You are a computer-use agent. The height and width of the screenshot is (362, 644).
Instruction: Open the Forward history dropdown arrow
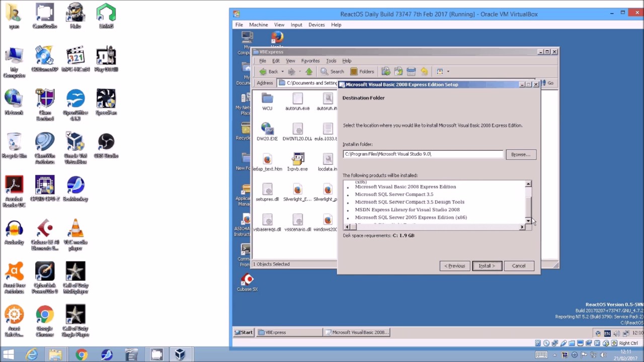click(x=300, y=72)
